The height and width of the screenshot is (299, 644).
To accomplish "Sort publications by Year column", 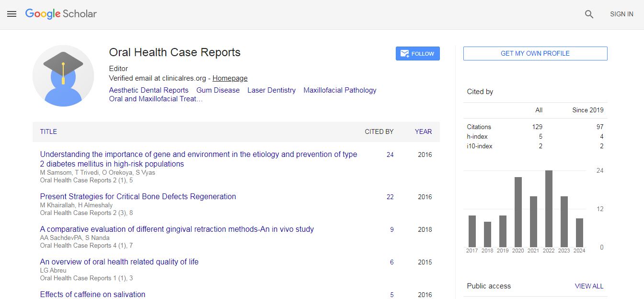I will (x=423, y=132).
